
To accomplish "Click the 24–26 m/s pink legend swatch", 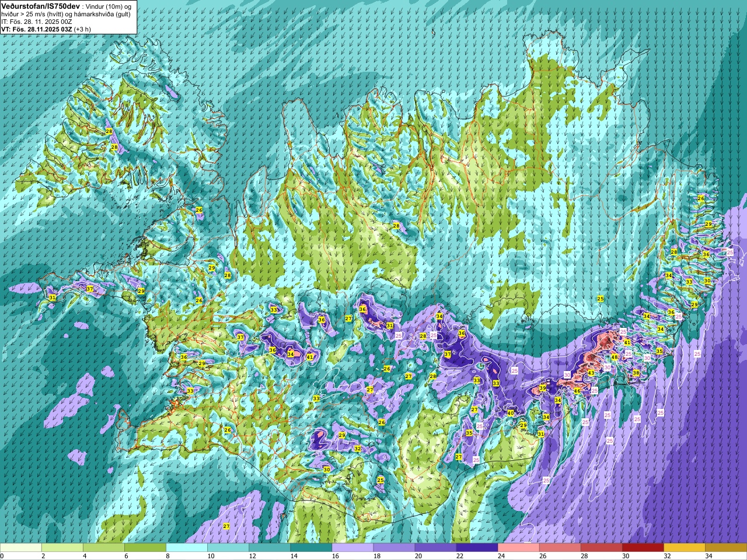I will (518, 548).
